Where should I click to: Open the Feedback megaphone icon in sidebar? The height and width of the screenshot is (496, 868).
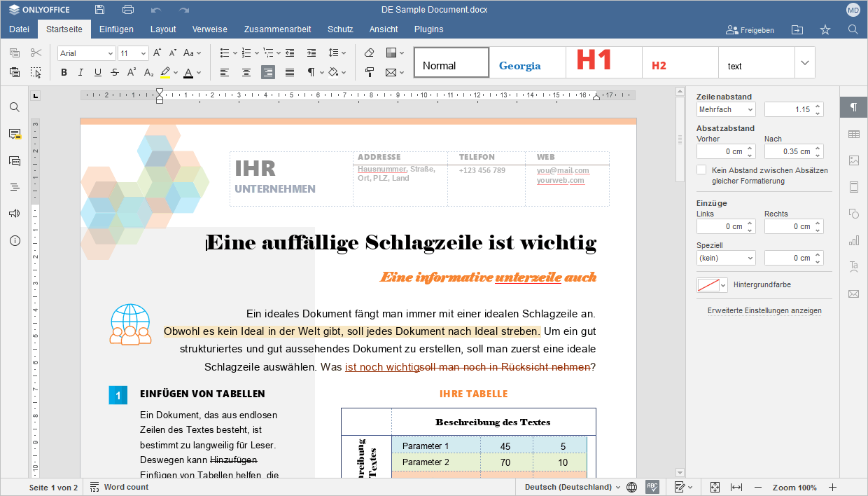pyautogui.click(x=15, y=214)
